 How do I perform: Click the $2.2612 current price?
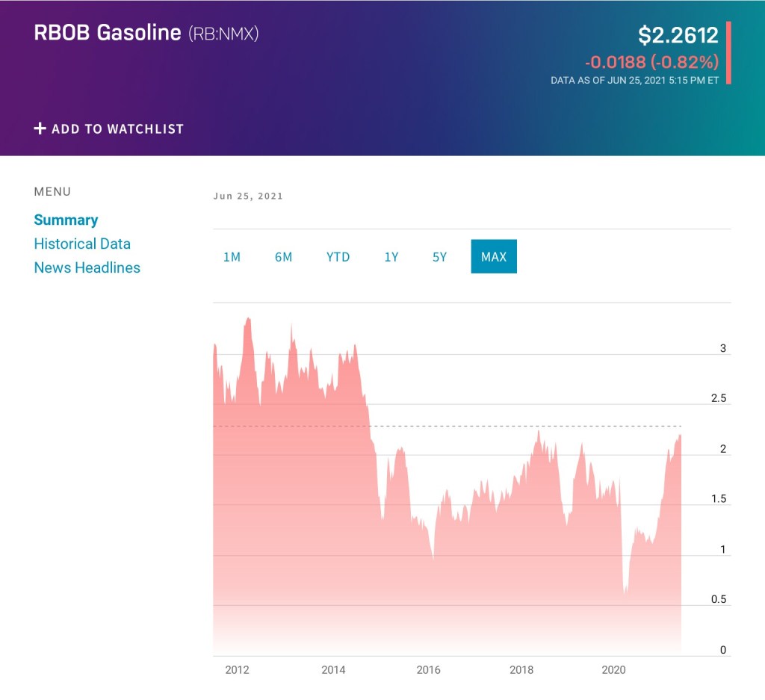[678, 35]
